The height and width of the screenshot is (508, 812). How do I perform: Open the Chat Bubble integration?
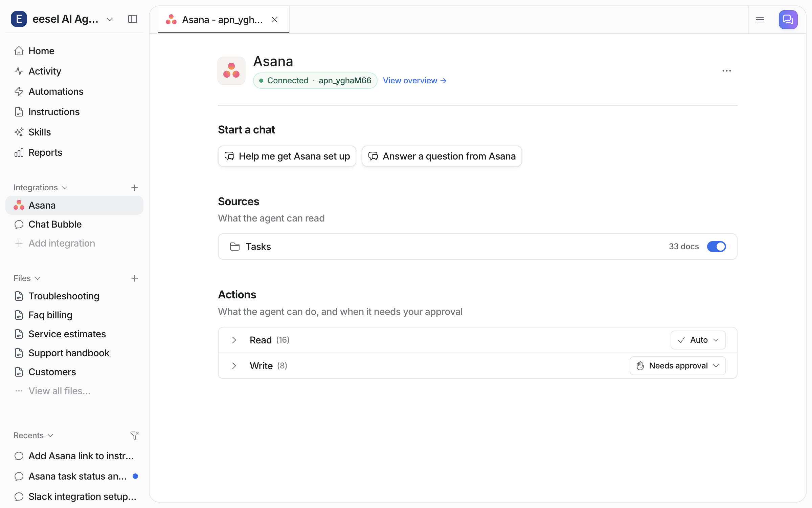[74, 224]
